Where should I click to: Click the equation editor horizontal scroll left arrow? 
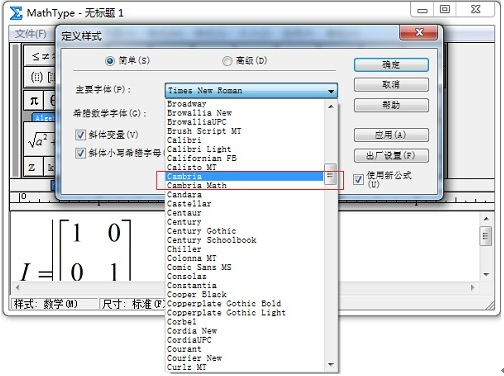(x=17, y=287)
